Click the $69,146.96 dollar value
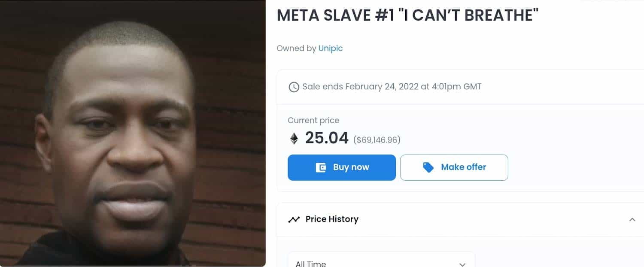Viewport: 644px width, 267px height. 377,140
